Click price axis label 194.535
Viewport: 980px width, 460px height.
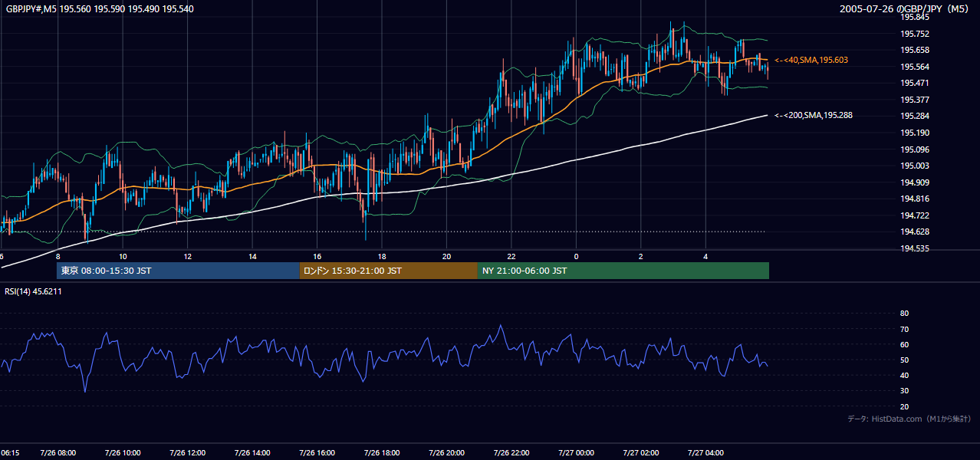click(914, 248)
